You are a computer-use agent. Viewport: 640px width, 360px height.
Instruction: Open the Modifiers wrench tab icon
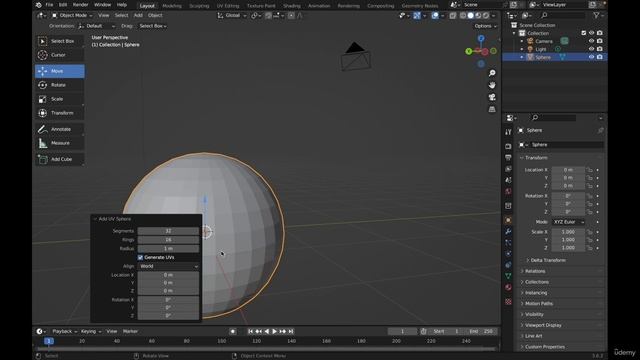[x=508, y=231]
